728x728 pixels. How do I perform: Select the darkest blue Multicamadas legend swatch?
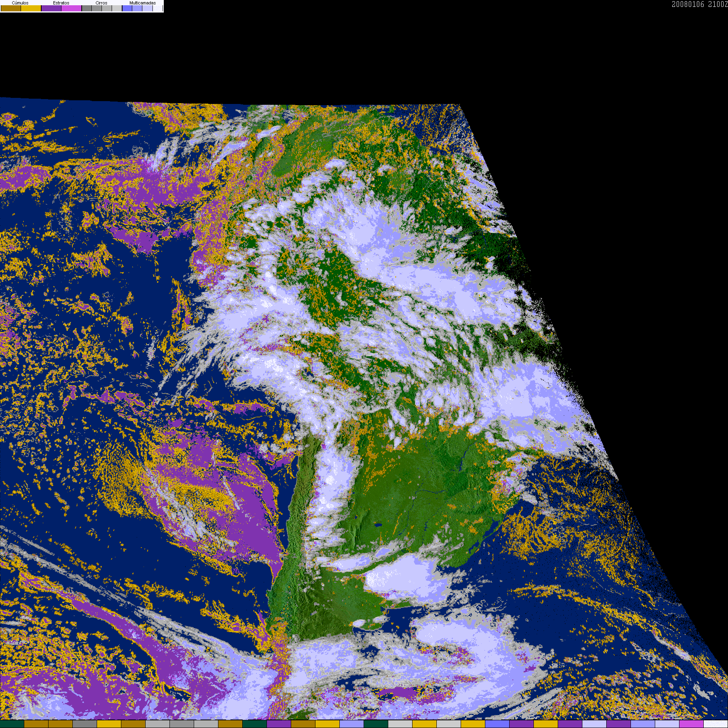pyautogui.click(x=127, y=8)
